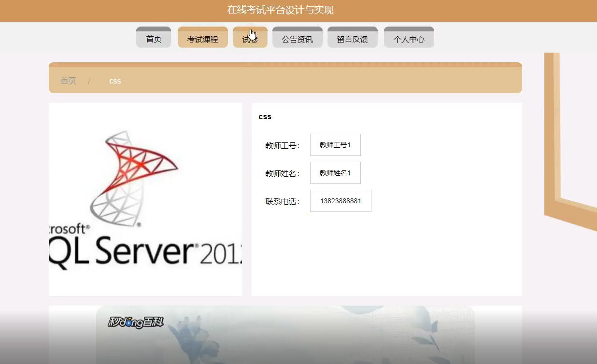Open the 公告资讯 tab

298,37
